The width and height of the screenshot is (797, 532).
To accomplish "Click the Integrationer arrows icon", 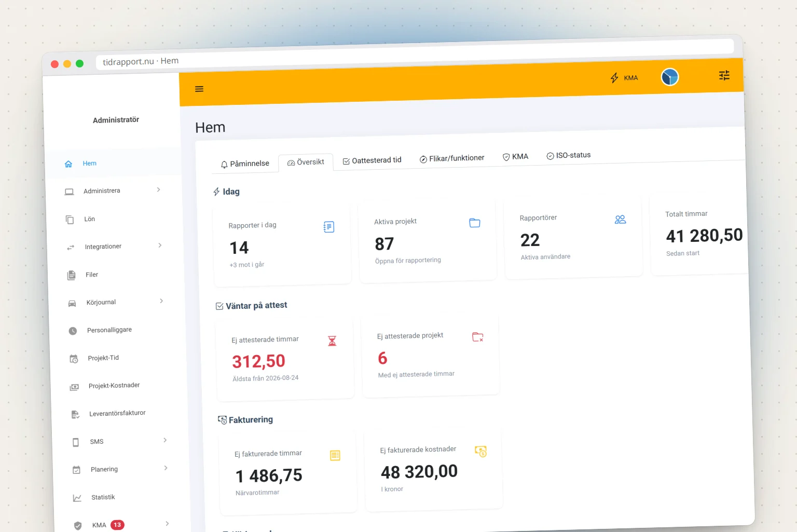I will click(x=71, y=248).
